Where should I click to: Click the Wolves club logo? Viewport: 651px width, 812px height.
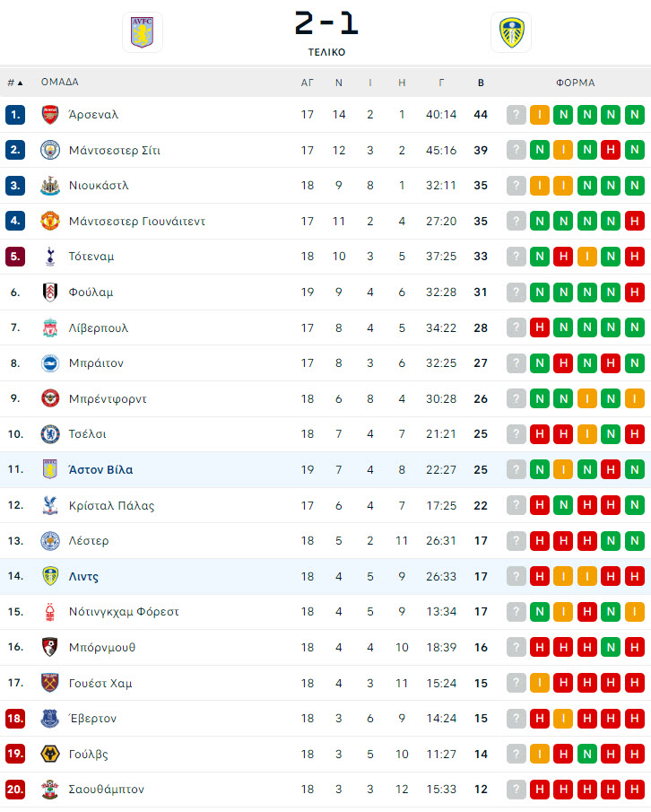pos(50,754)
